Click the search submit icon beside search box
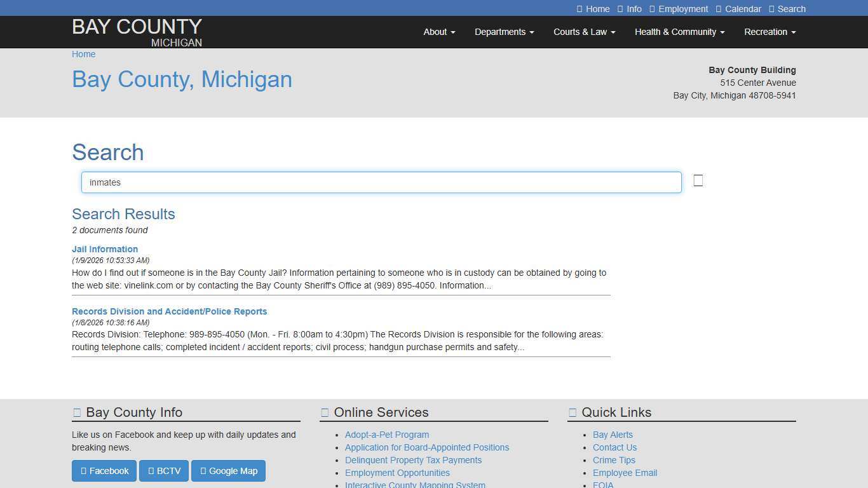868x488 pixels. pyautogui.click(x=698, y=180)
